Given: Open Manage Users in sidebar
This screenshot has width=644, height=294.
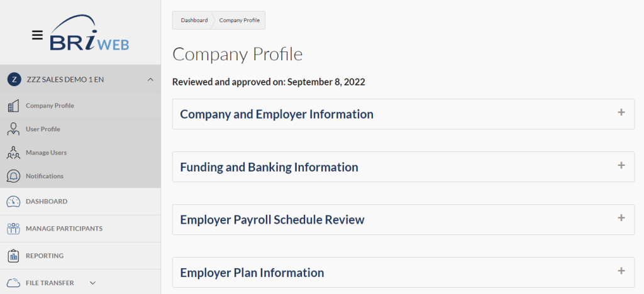Looking at the screenshot, I should point(46,153).
